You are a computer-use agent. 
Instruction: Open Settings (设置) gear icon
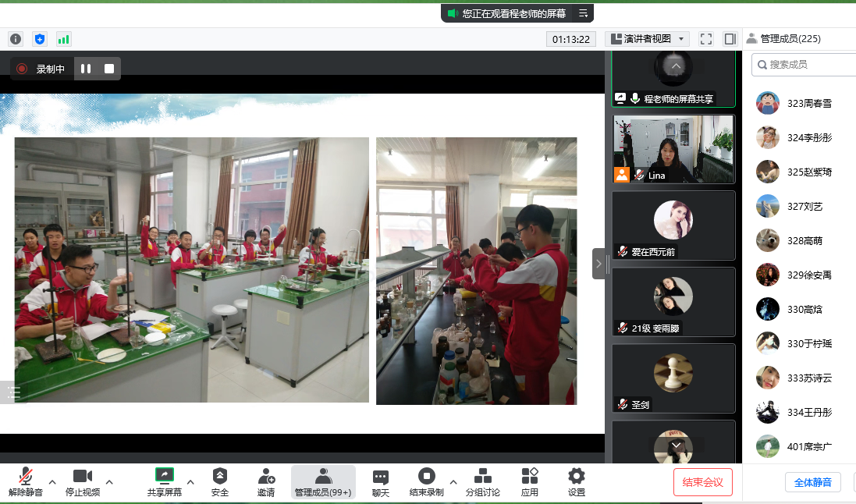[x=576, y=481]
